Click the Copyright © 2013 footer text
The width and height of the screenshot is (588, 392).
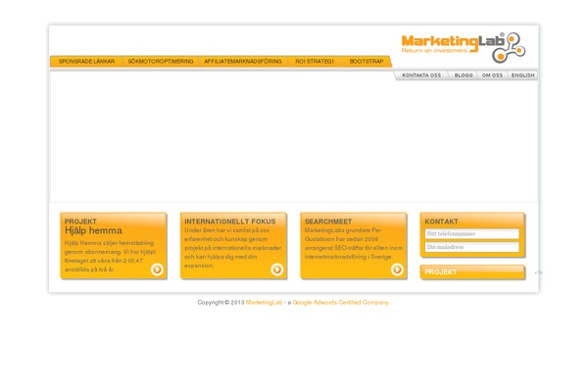coord(220,303)
